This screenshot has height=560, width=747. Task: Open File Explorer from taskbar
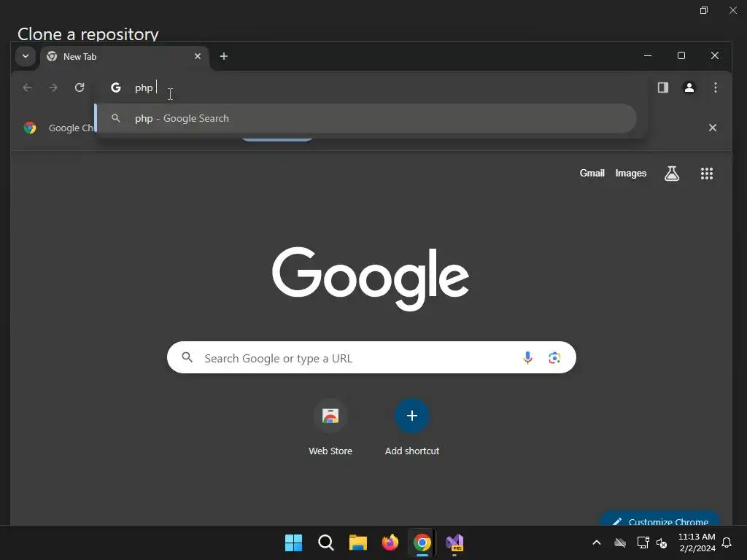click(357, 542)
